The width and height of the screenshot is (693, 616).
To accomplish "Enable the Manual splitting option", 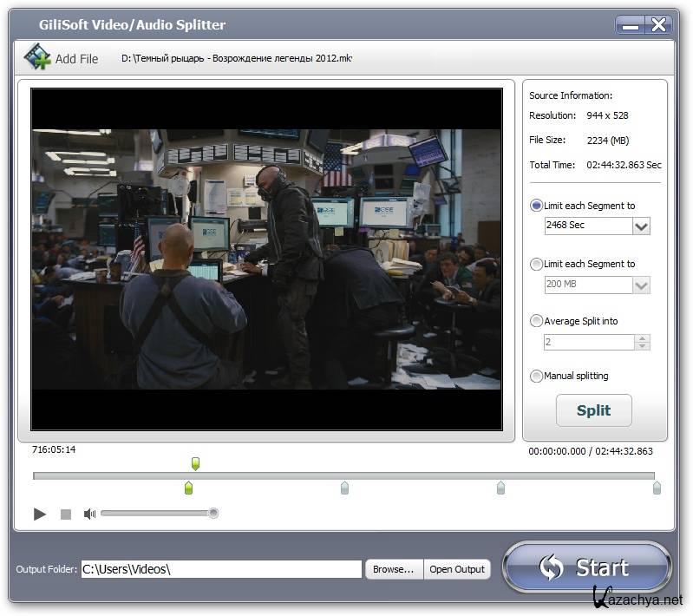I will coord(536,376).
